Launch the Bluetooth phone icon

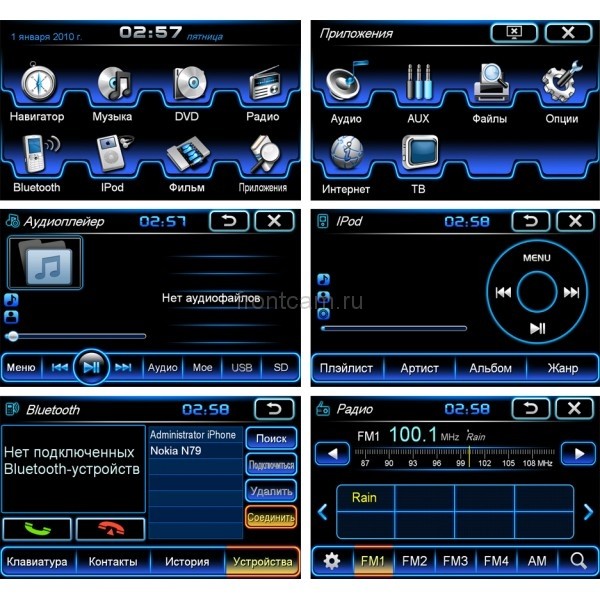pyautogui.click(x=37, y=155)
